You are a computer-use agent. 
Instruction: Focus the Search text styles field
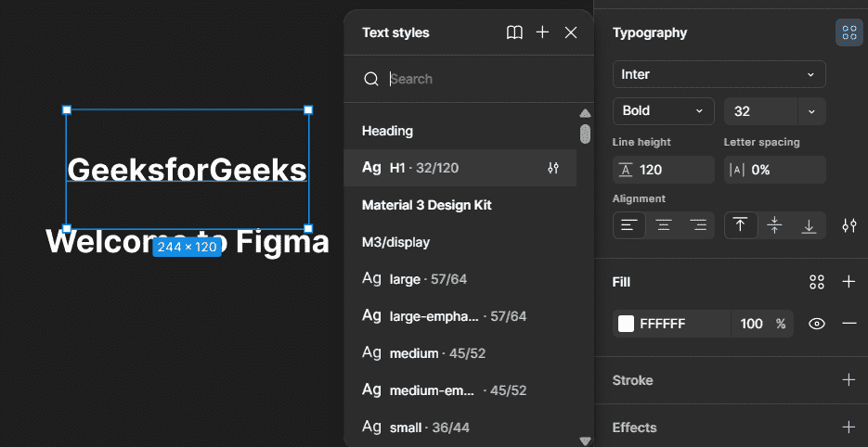[x=468, y=79]
